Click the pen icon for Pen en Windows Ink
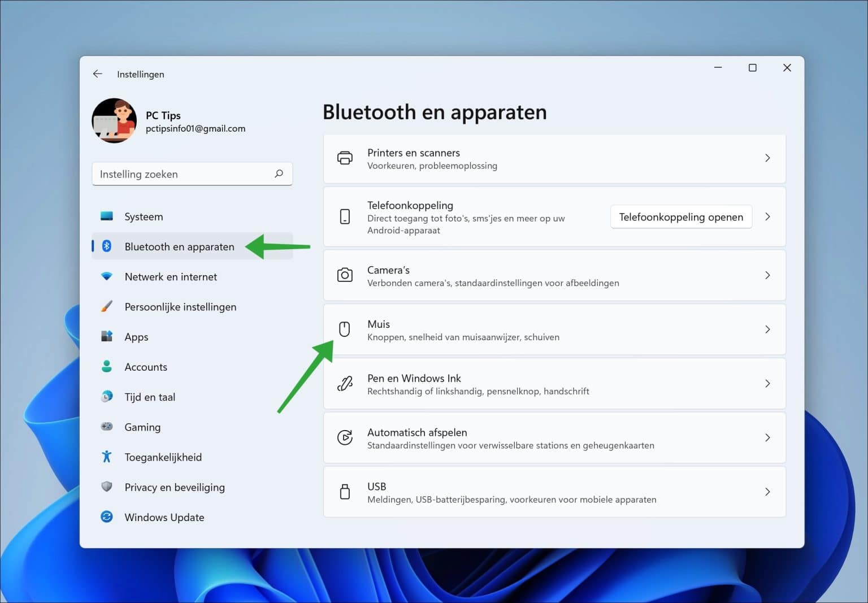This screenshot has height=603, width=868. tap(345, 383)
